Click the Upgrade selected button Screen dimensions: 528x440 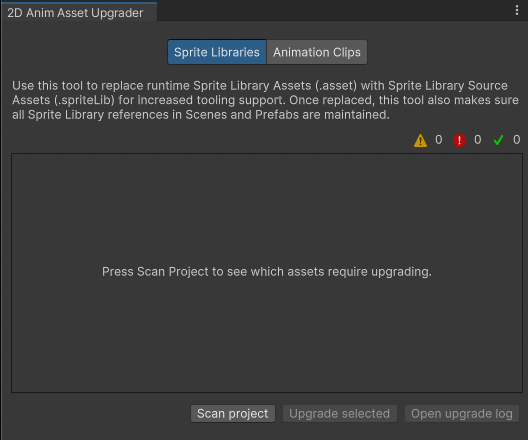(339, 413)
